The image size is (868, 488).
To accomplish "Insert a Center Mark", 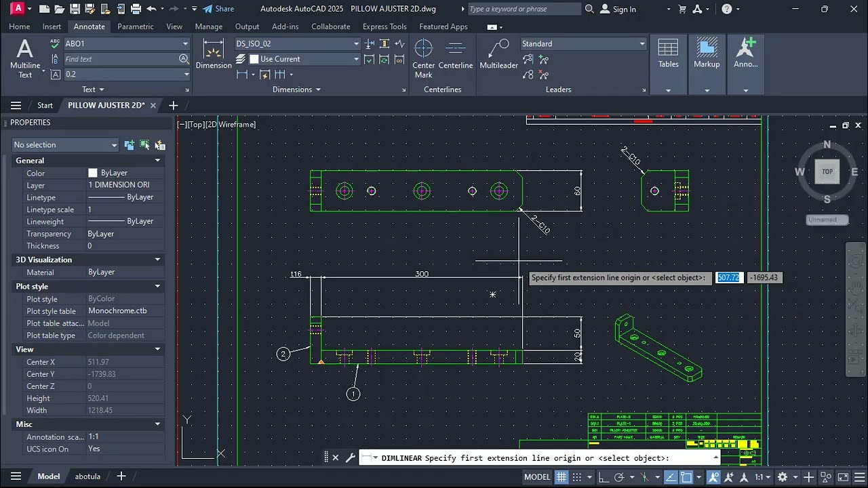I will pos(423,58).
